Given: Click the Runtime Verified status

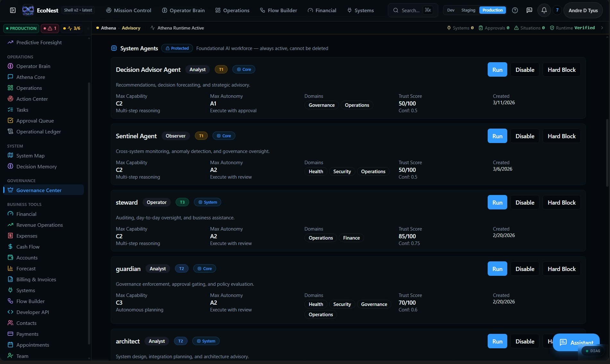Looking at the screenshot, I should [x=572, y=28].
